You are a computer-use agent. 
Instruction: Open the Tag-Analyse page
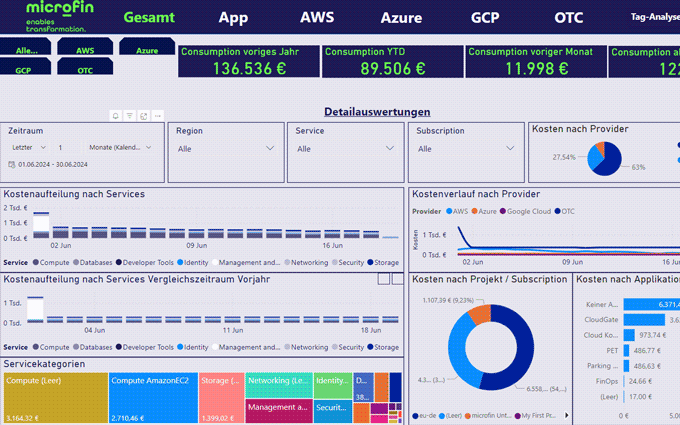click(655, 17)
